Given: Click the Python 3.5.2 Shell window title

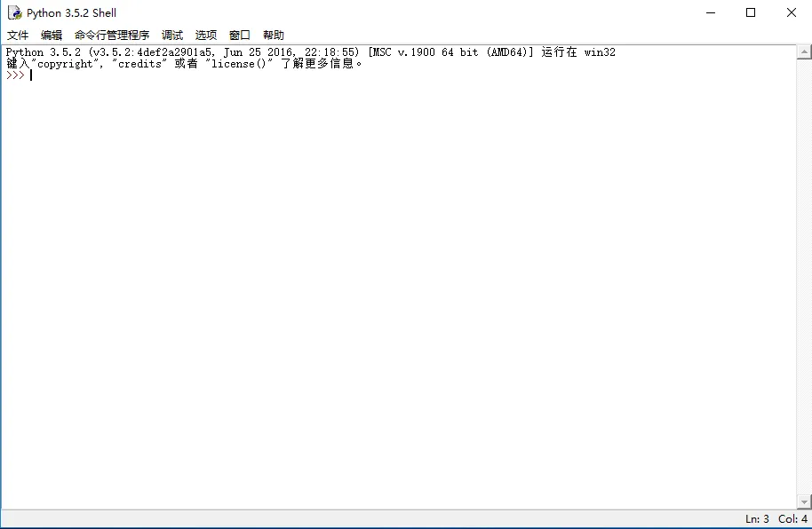Looking at the screenshot, I should tap(71, 13).
